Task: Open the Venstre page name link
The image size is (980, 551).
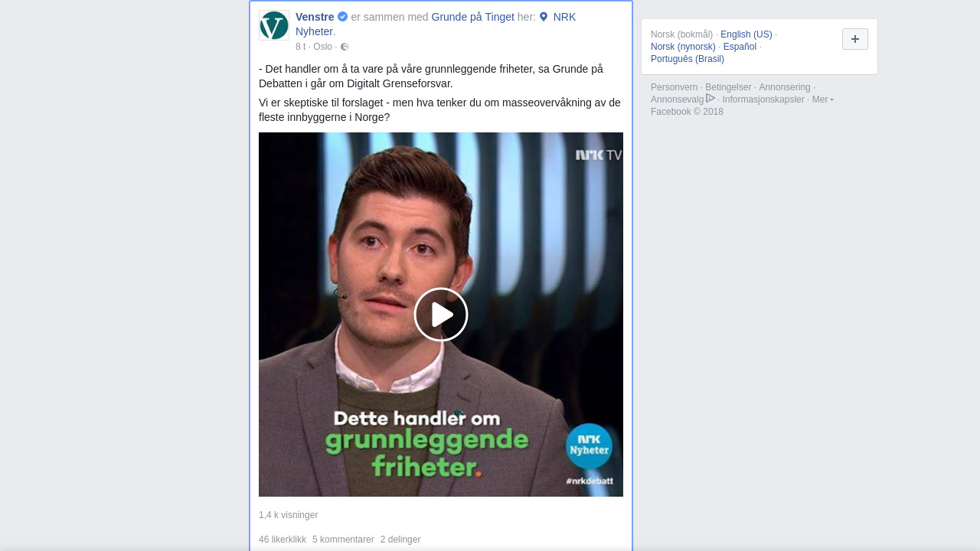Action: point(315,17)
